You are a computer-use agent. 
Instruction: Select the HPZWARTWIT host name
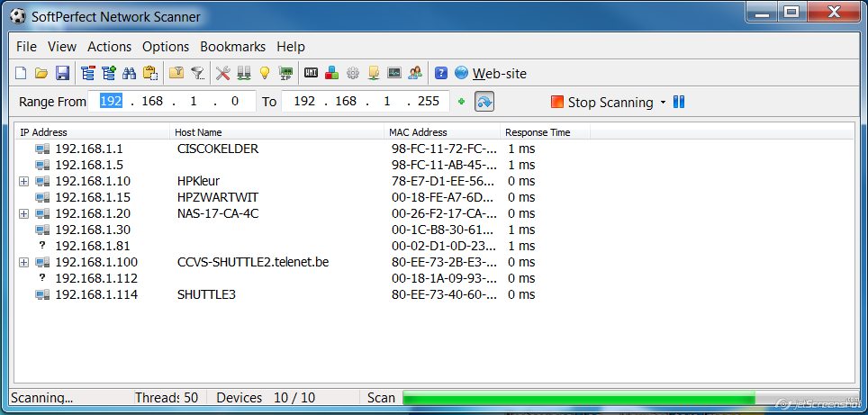218,197
